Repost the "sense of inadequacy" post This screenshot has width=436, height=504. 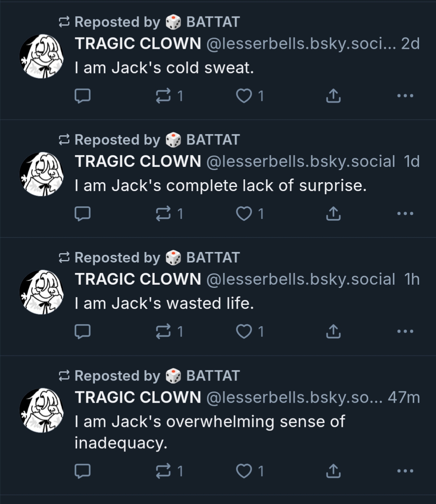point(163,471)
